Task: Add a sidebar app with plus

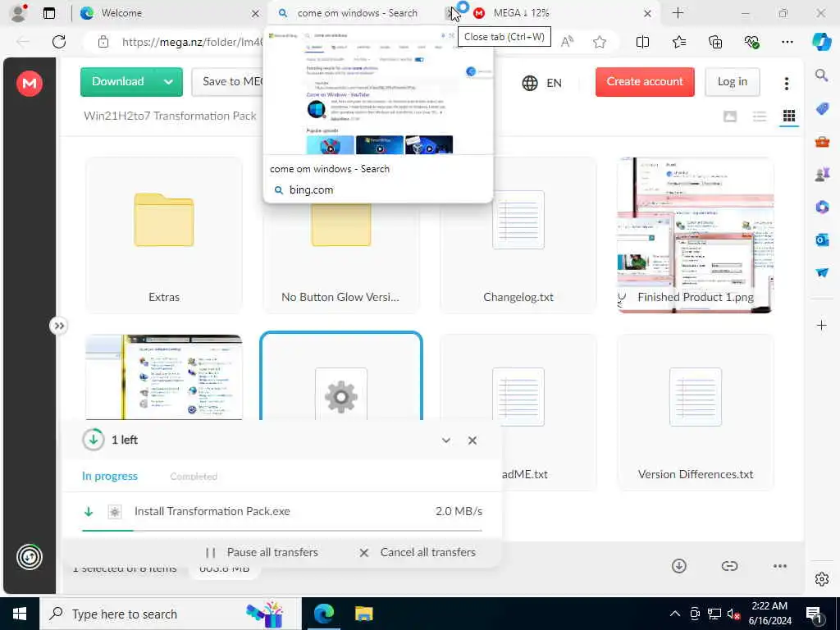Action: pyautogui.click(x=822, y=325)
